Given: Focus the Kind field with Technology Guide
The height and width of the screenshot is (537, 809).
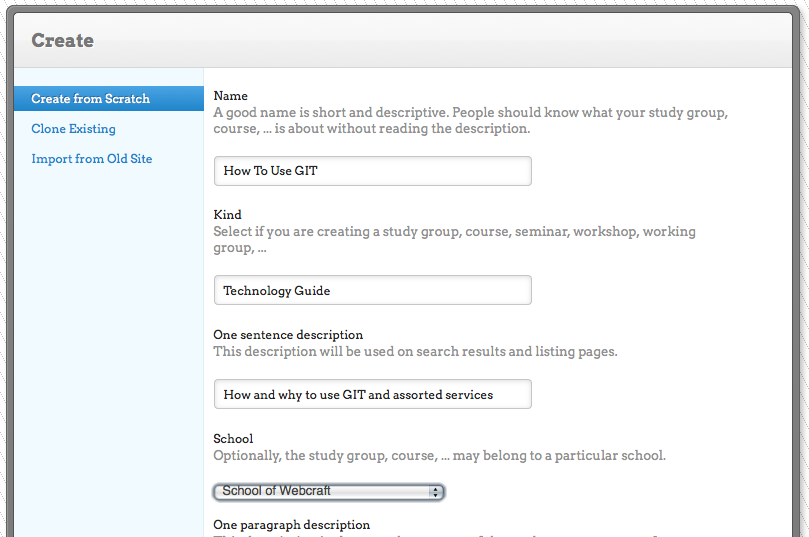Looking at the screenshot, I should click(372, 291).
